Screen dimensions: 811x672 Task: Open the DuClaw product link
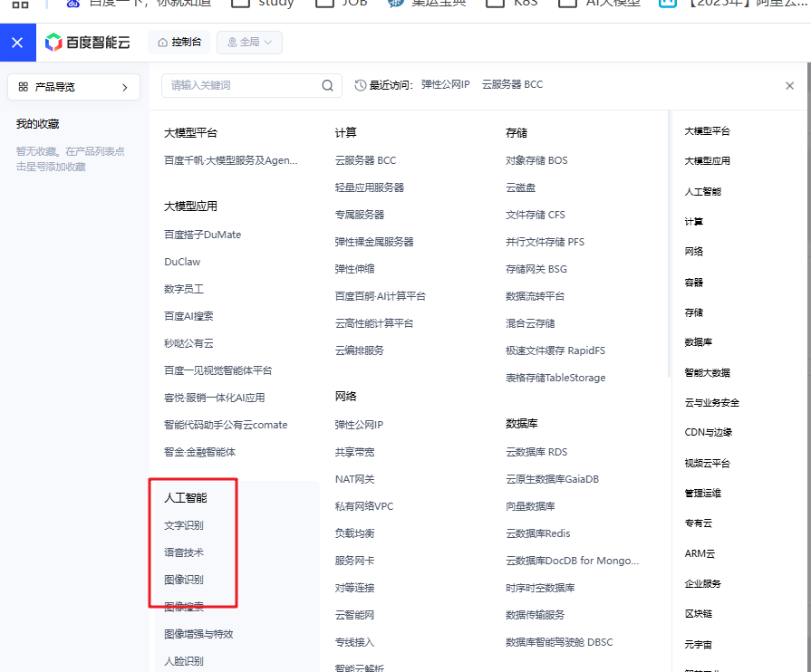tap(182, 262)
